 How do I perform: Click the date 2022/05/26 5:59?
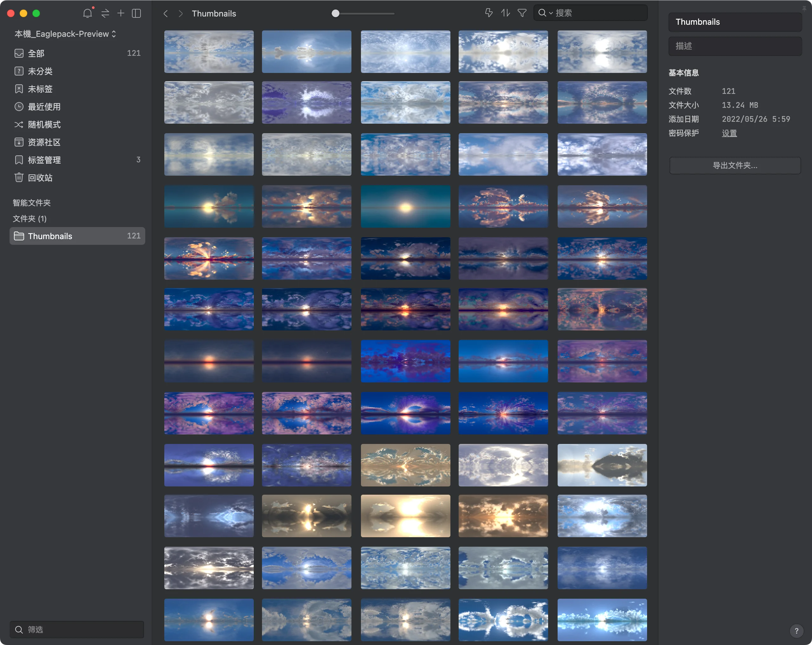(756, 119)
